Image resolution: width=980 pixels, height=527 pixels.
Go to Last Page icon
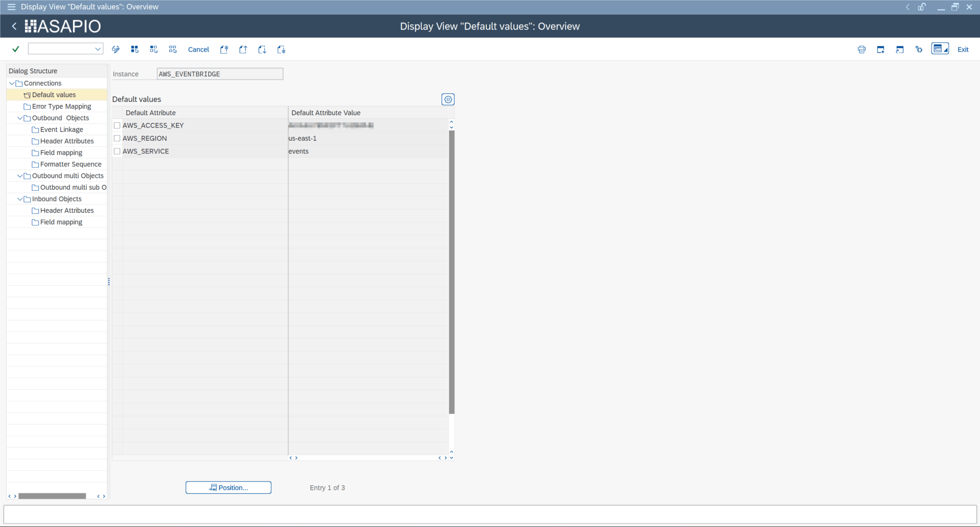point(281,49)
